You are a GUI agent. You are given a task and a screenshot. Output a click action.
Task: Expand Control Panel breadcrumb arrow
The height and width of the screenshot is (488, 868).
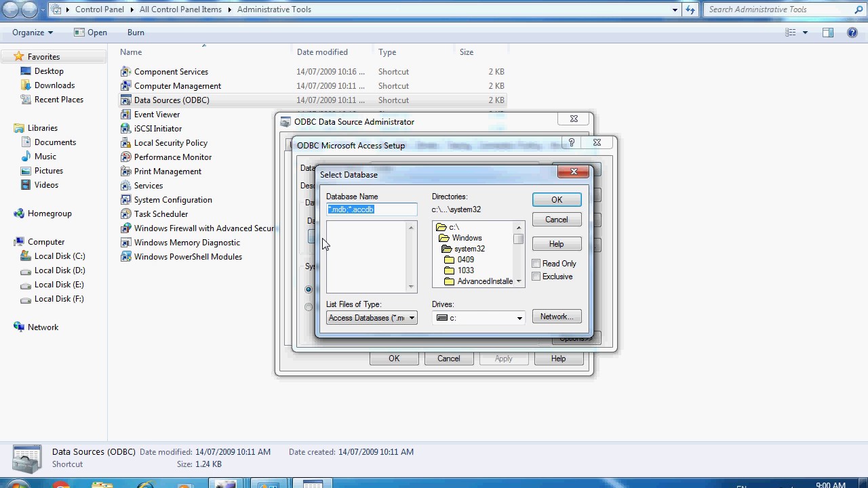[x=131, y=9]
